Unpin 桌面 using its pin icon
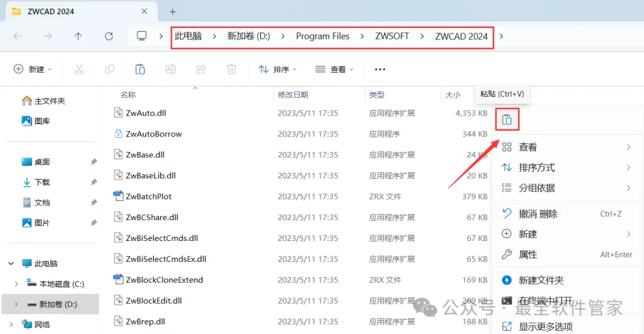Screen dimensions: 644x334 [x=94, y=162]
